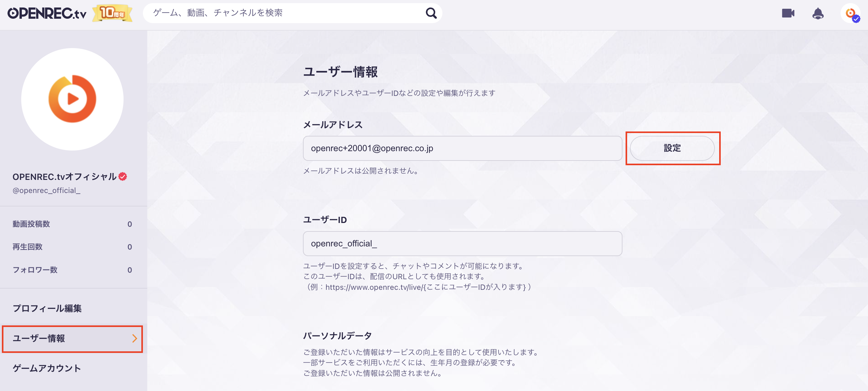Click the パーソナルデータ section heading
This screenshot has width=868, height=391.
click(337, 335)
